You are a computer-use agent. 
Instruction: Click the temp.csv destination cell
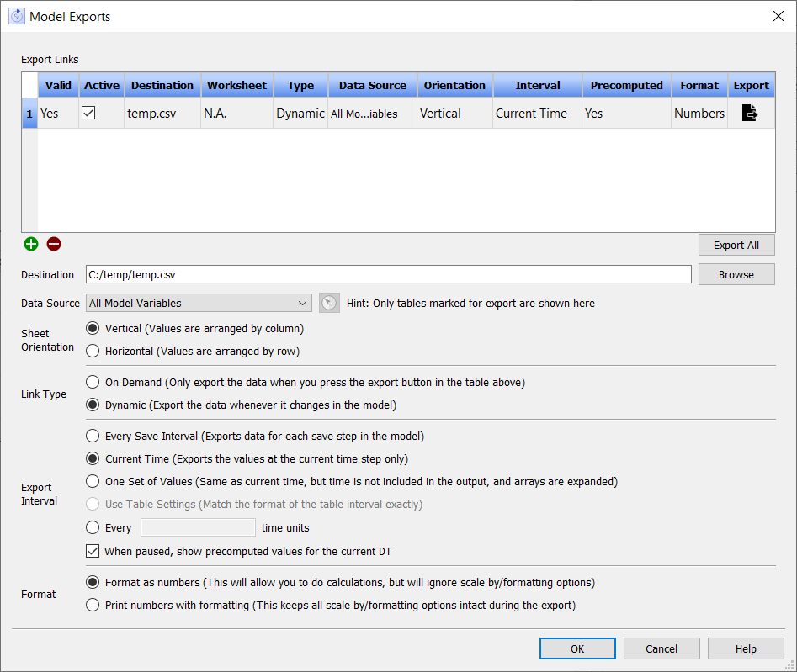coord(162,114)
